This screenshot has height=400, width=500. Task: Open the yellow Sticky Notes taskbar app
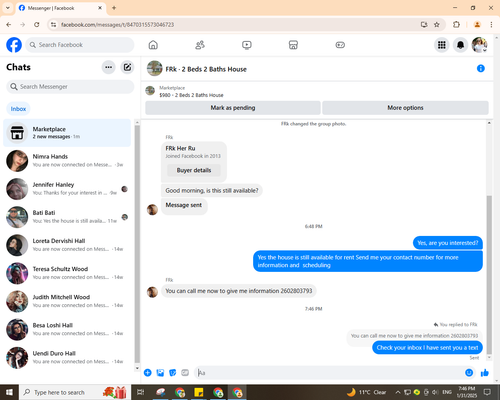pyautogui.click(x=199, y=392)
